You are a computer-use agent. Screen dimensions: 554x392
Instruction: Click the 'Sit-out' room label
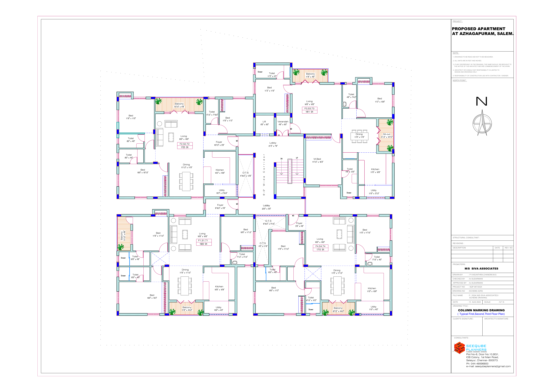click(387, 134)
